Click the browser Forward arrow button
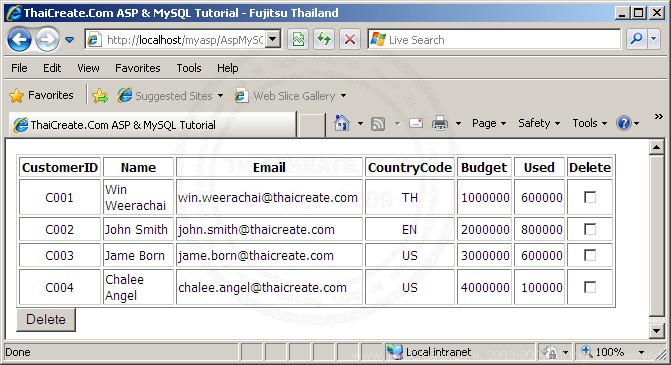Image resolution: width=671 pixels, height=365 pixels. click(x=47, y=40)
